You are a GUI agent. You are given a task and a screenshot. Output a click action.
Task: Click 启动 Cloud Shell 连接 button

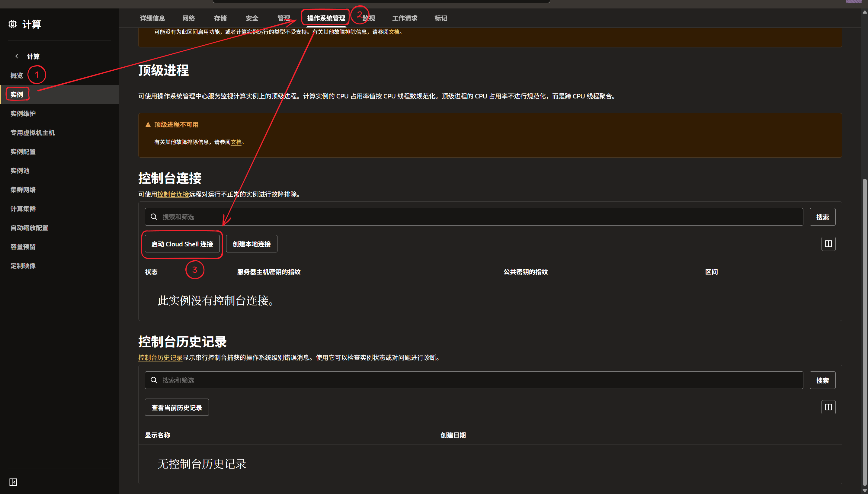[x=182, y=244]
